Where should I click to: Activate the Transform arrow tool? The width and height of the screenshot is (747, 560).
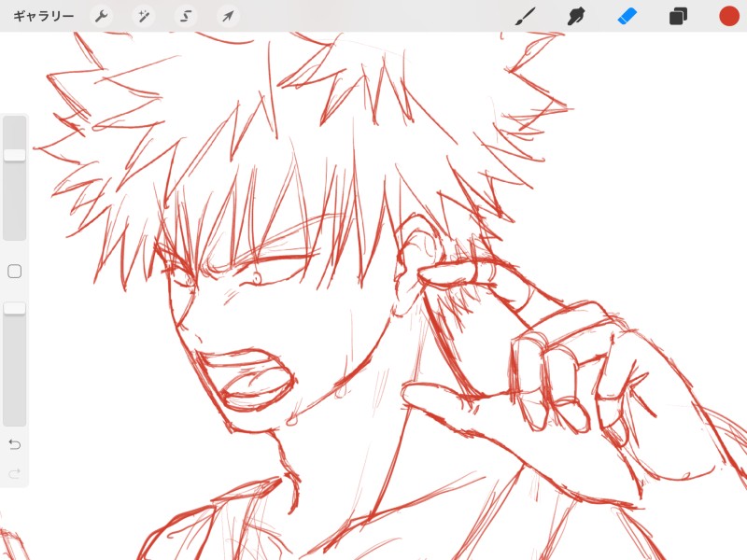[228, 17]
